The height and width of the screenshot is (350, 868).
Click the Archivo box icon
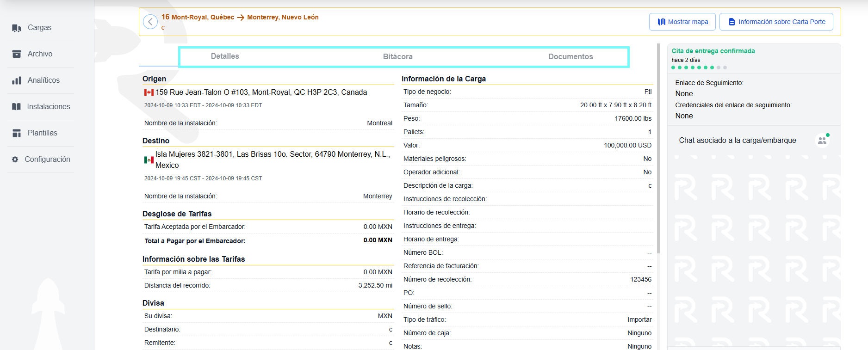tap(17, 54)
